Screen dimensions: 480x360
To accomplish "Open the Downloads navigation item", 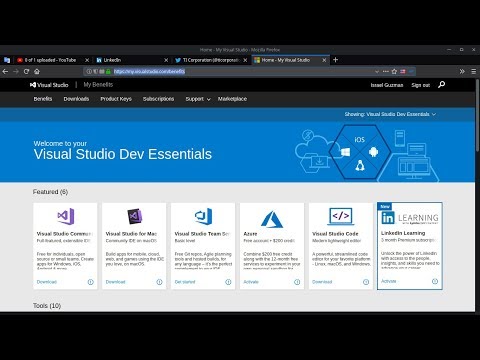I will pos(76,99).
